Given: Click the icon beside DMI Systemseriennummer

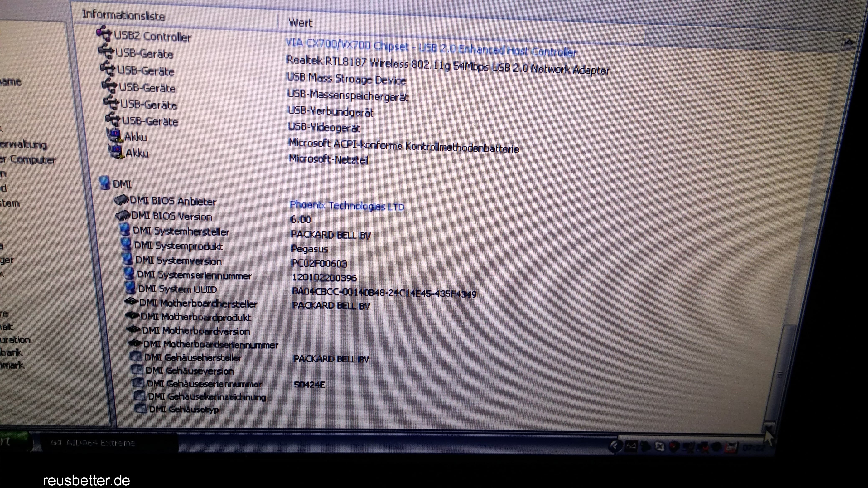Looking at the screenshot, I should click(129, 273).
